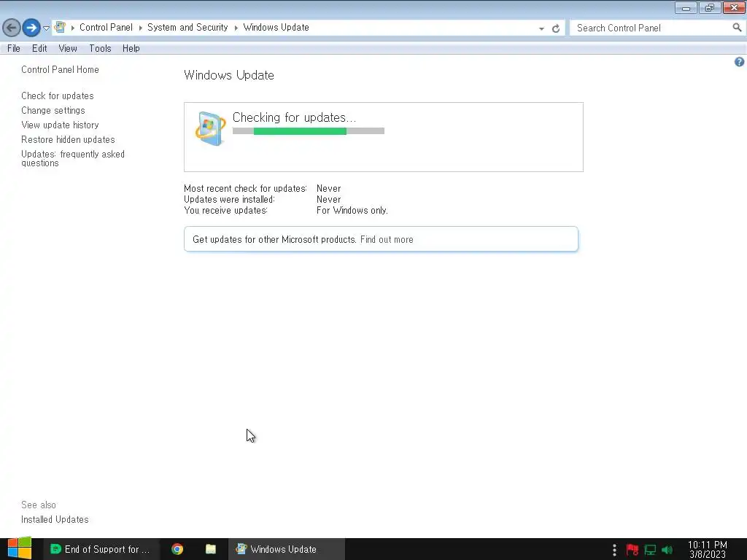
Task: Go to Control Panel Home
Action: click(x=60, y=69)
